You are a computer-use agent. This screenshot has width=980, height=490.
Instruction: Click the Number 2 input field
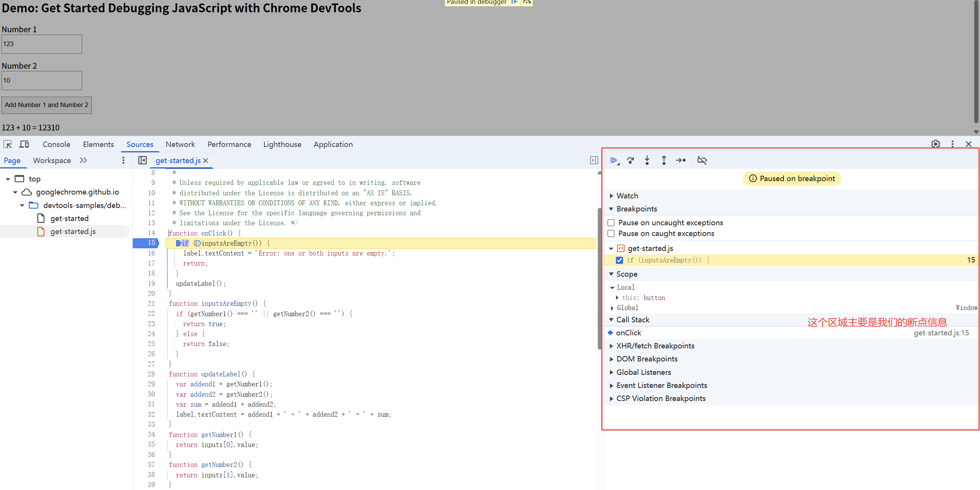[42, 81]
